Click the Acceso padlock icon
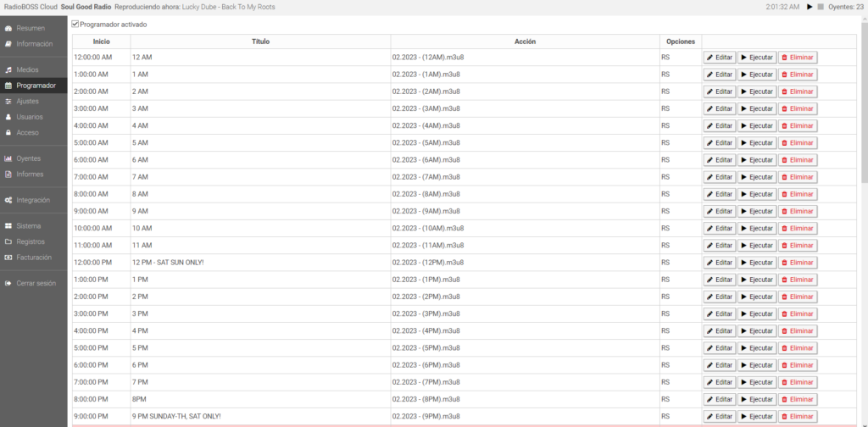The image size is (868, 427). coord(8,132)
